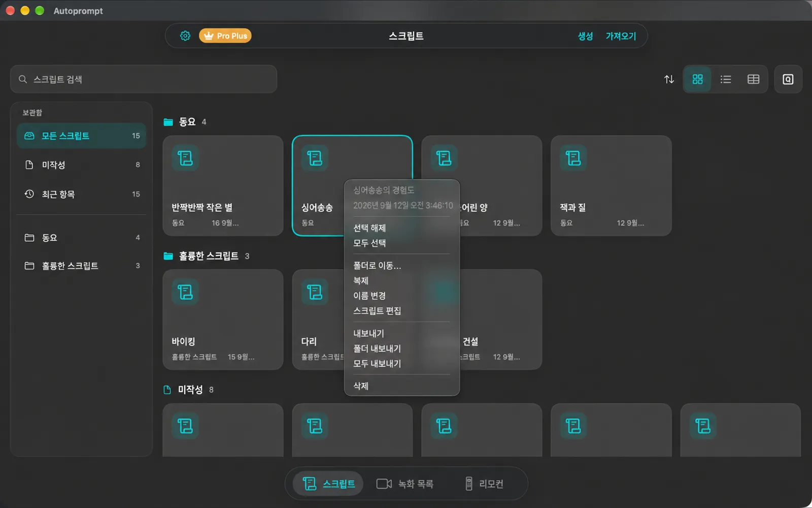Select 모든 스크립트 in sidebar
This screenshot has width=812, height=508.
point(82,136)
